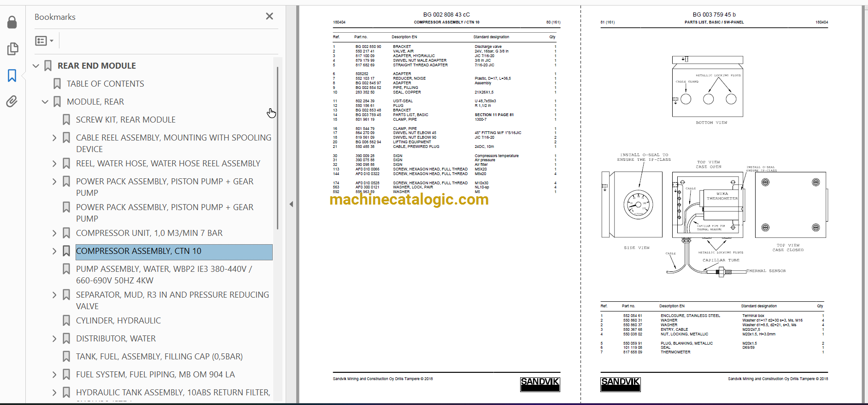
Task: Expand COMPRESSOR ASSEMBLY, CTN 10 bookmark
Action: pyautogui.click(x=54, y=251)
